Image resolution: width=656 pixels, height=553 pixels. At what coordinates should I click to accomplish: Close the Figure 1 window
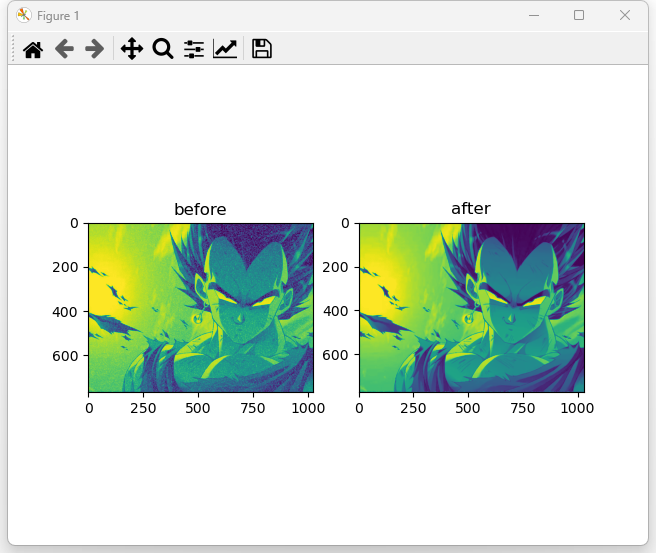click(625, 15)
